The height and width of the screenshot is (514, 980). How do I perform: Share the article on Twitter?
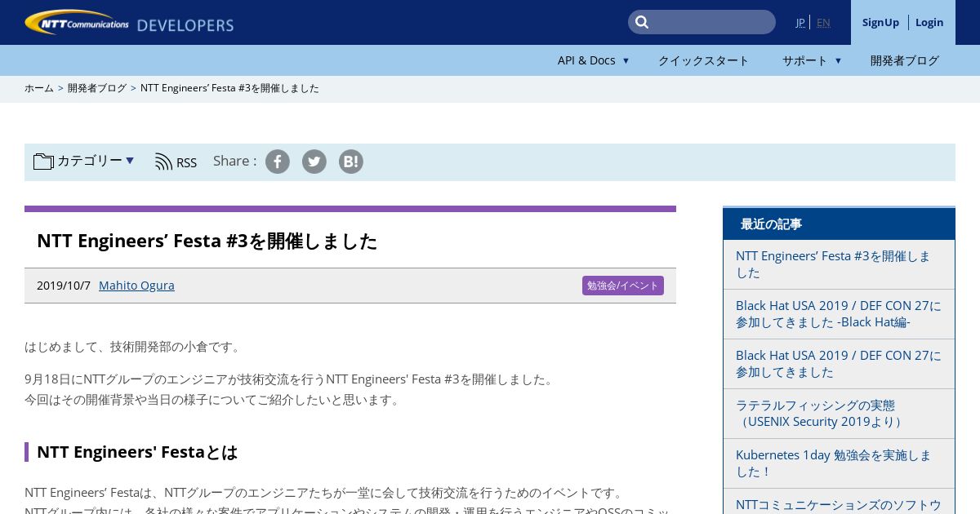point(314,162)
